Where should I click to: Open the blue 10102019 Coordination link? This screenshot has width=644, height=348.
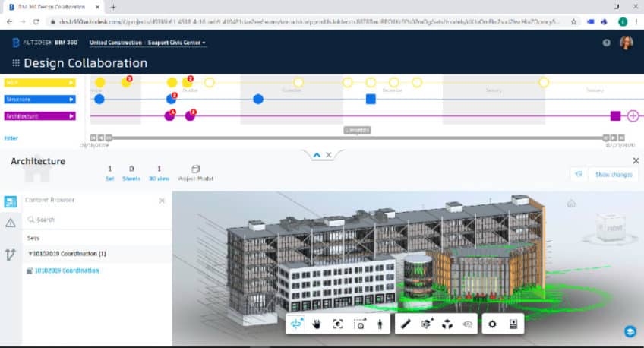pos(67,270)
